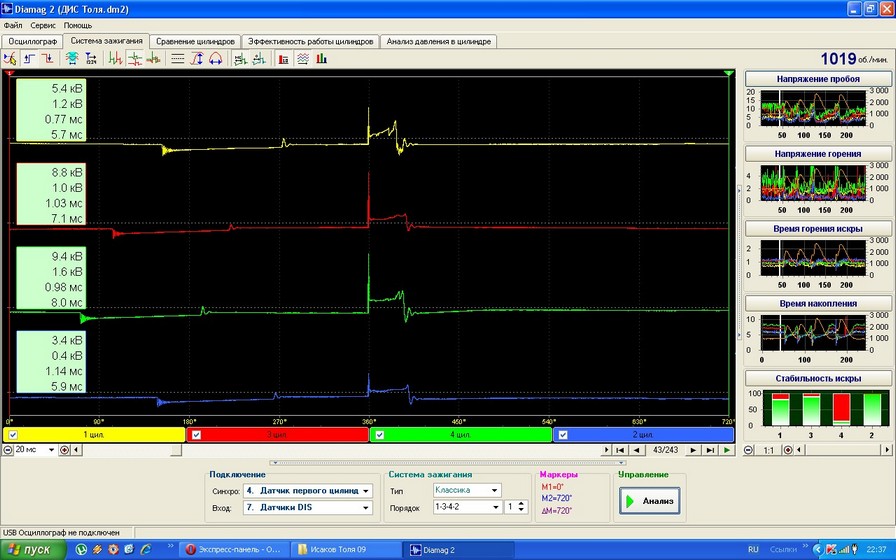The width and height of the screenshot is (896, 560).
Task: Click the wavy lines trend icon
Action: pos(303,58)
